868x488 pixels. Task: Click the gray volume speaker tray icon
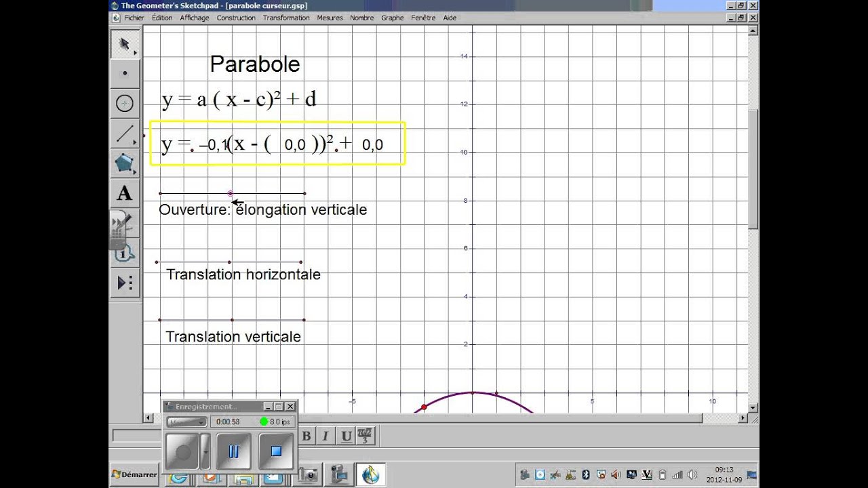pyautogui.click(x=692, y=475)
